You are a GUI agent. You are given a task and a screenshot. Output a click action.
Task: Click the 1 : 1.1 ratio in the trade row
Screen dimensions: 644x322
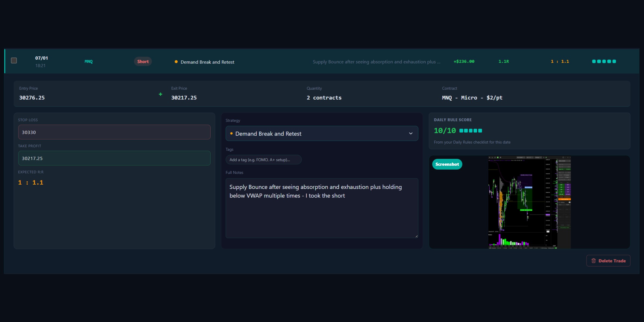coord(560,61)
